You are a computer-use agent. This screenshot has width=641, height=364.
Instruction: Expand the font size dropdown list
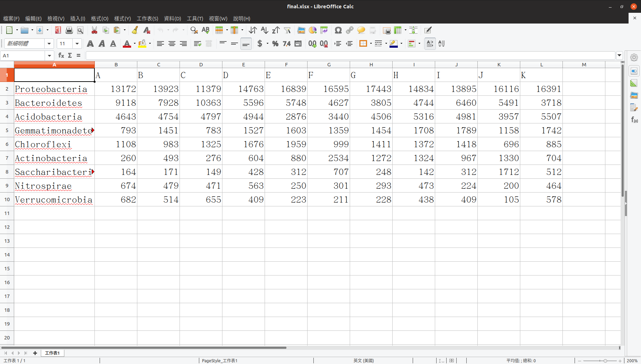point(77,44)
